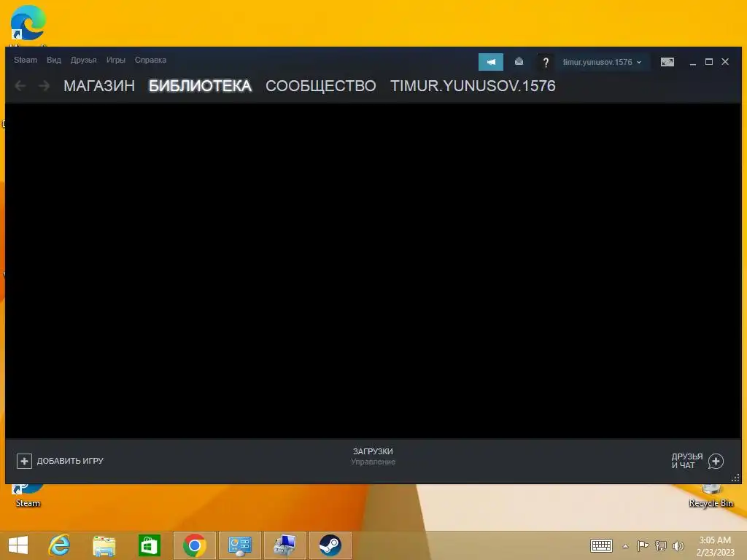Open the network status tray icon

coord(660,545)
